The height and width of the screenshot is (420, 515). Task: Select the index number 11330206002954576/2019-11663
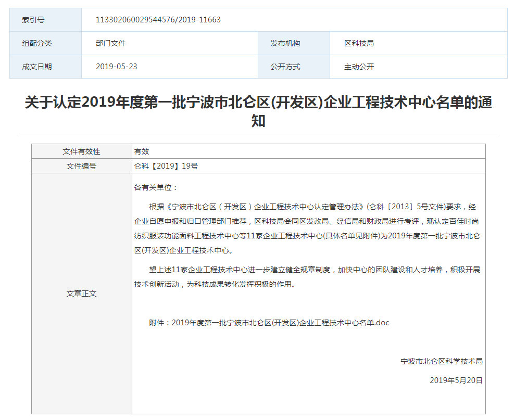(158, 20)
